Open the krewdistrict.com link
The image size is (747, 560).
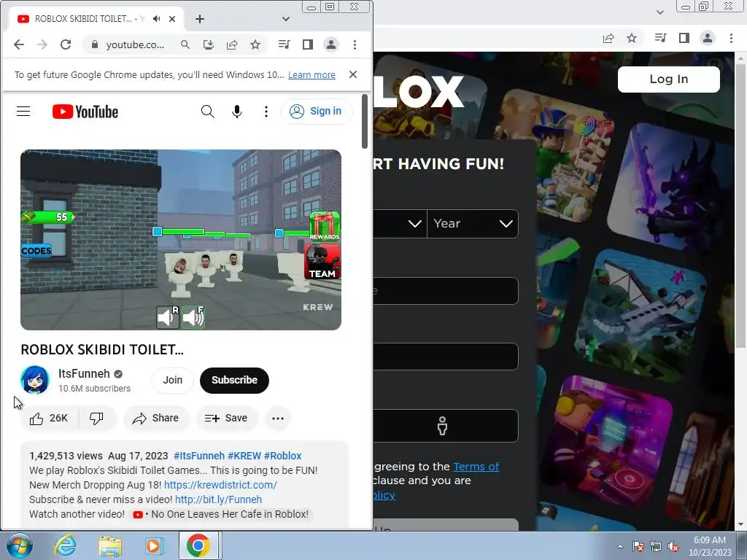click(220, 485)
